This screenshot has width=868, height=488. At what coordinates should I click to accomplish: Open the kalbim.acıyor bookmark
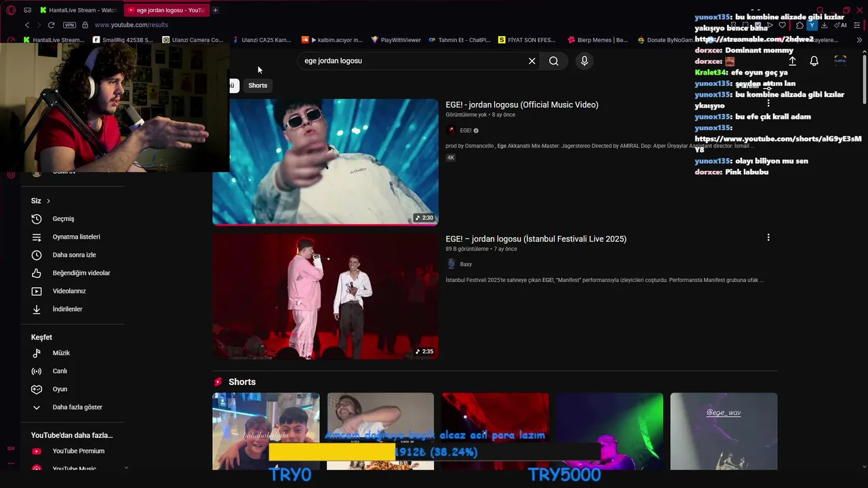(332, 40)
